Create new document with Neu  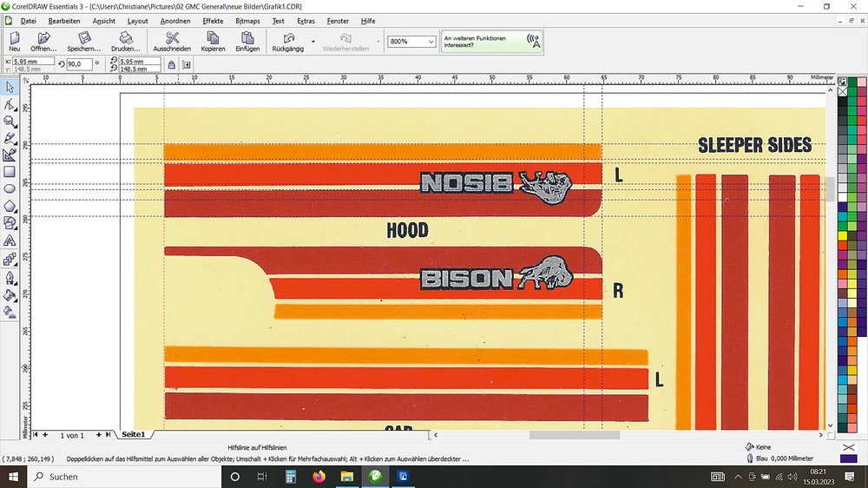click(15, 42)
